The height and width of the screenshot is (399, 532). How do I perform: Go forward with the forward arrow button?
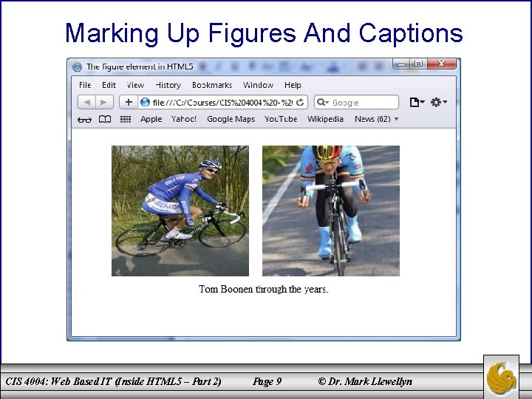(x=104, y=102)
